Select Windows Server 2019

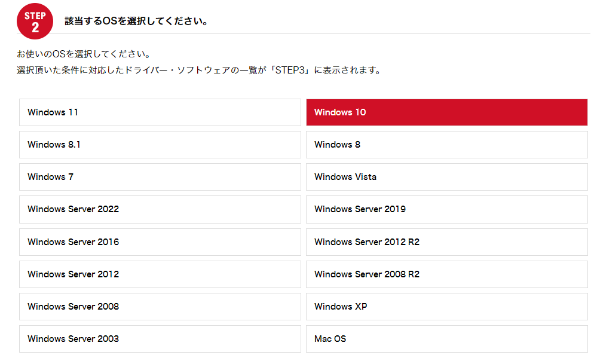coord(446,209)
